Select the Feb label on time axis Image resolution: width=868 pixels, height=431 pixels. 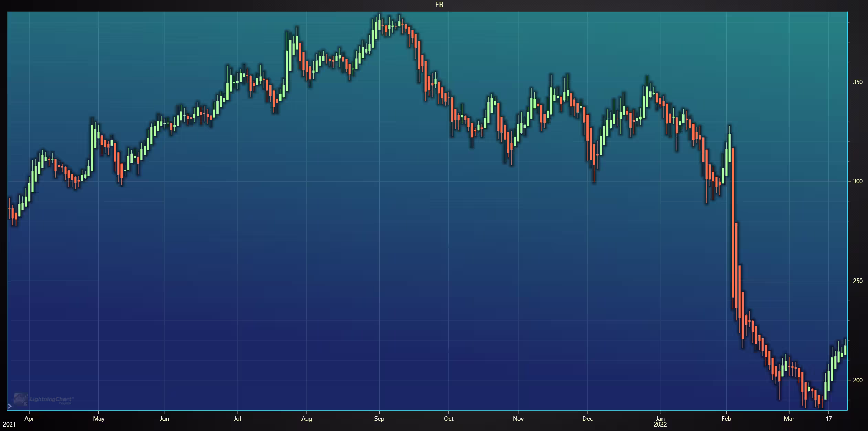click(726, 419)
